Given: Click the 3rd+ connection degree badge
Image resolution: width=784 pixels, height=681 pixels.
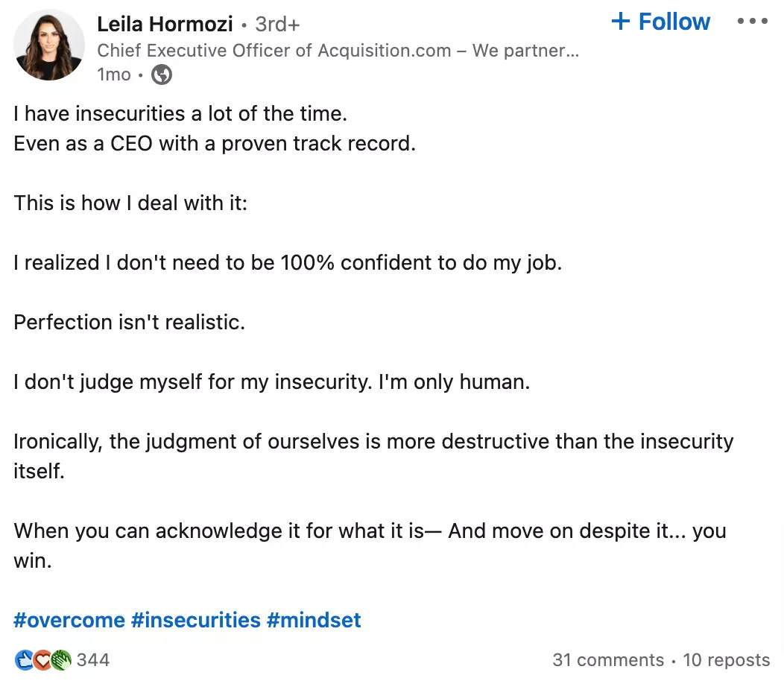Looking at the screenshot, I should 277,25.
